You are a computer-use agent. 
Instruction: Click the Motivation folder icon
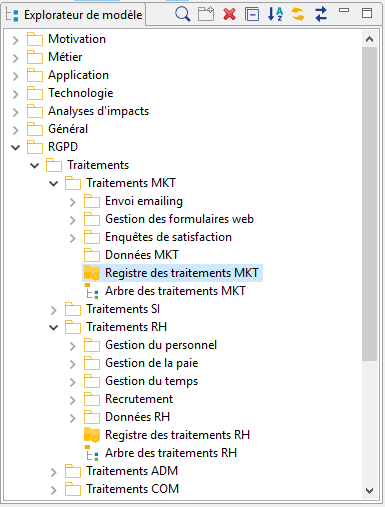click(x=35, y=39)
